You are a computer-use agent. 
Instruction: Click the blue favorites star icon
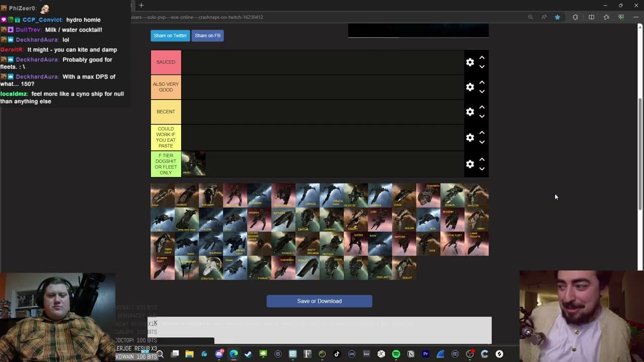pyautogui.click(x=557, y=17)
